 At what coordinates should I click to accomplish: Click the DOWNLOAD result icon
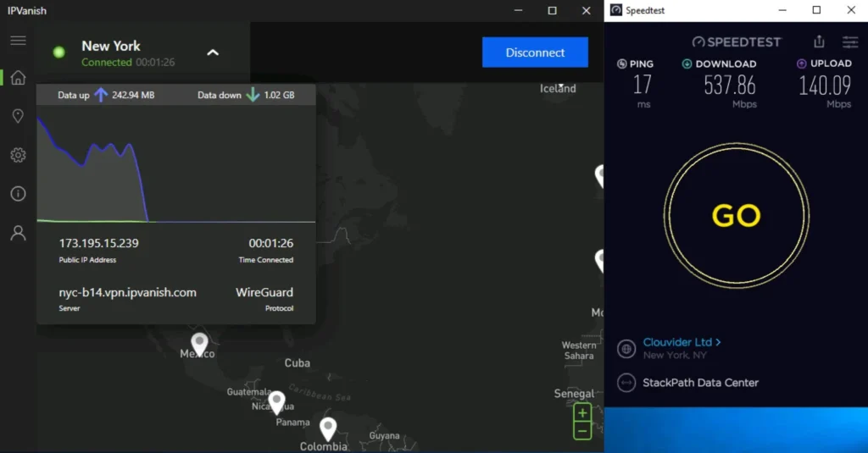pos(687,64)
